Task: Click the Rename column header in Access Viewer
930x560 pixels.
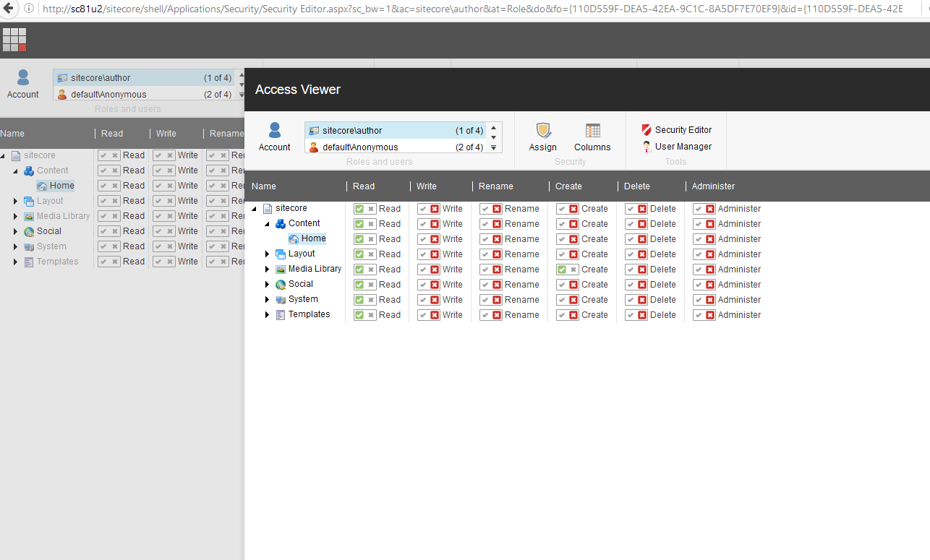Action: [x=496, y=186]
